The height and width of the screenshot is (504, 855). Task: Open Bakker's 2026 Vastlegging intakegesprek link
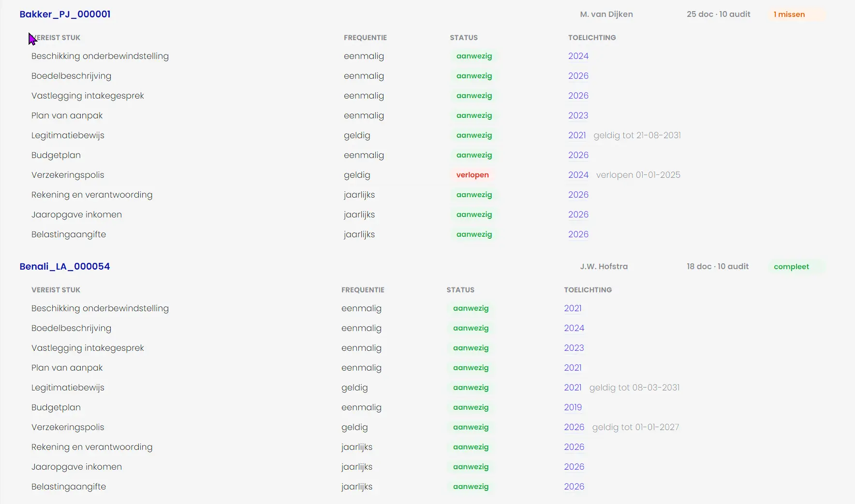[578, 96]
